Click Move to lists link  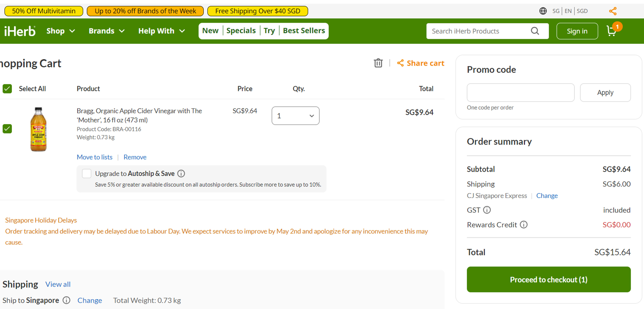pos(94,157)
